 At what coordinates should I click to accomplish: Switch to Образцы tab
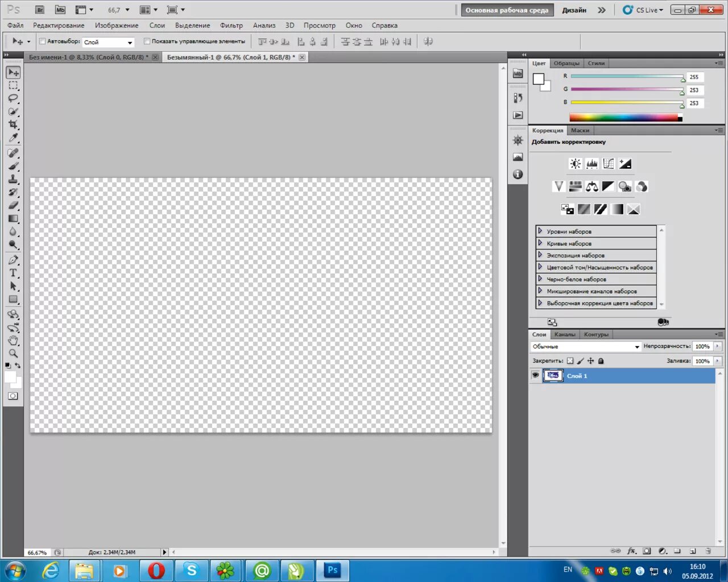(x=566, y=63)
